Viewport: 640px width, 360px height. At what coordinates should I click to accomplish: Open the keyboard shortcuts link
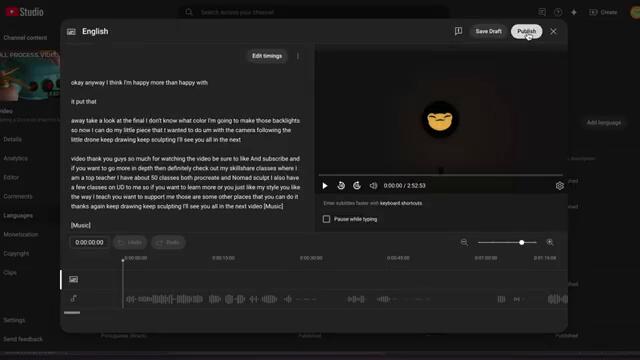401,203
